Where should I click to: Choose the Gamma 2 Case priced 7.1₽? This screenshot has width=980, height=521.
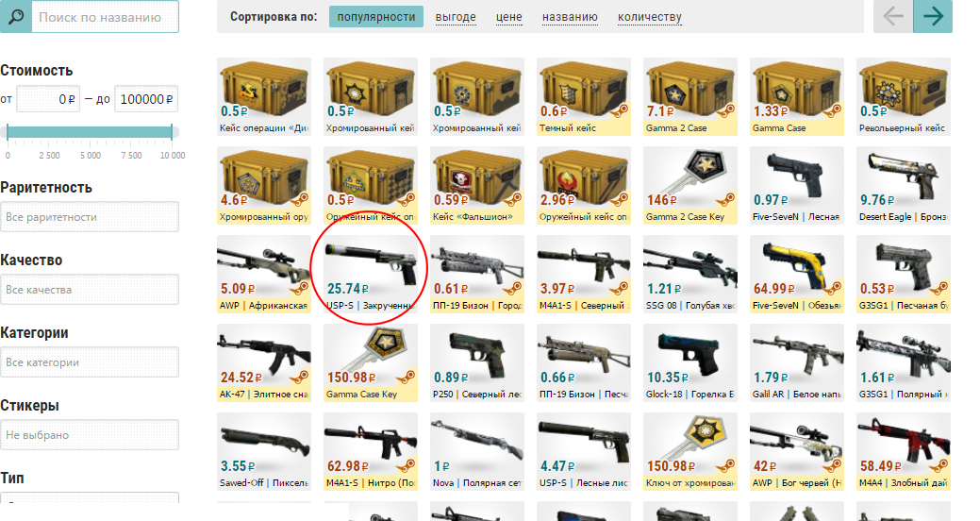[690, 96]
